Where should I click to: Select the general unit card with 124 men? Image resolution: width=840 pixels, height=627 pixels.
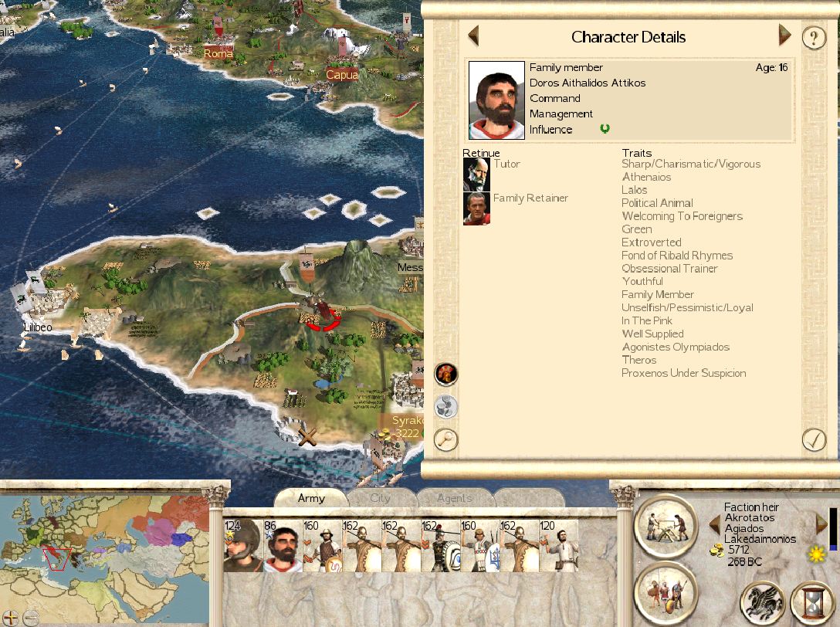(242, 546)
